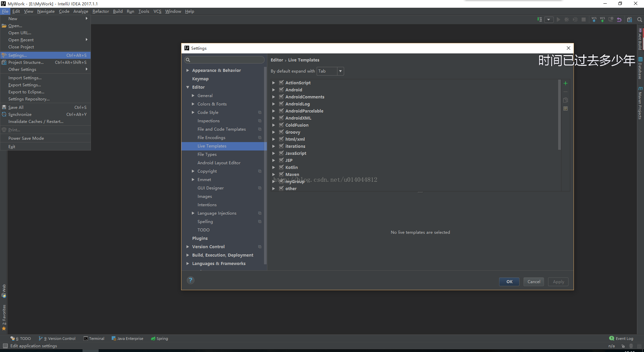Open the Version Control tool window tab

[57, 339]
